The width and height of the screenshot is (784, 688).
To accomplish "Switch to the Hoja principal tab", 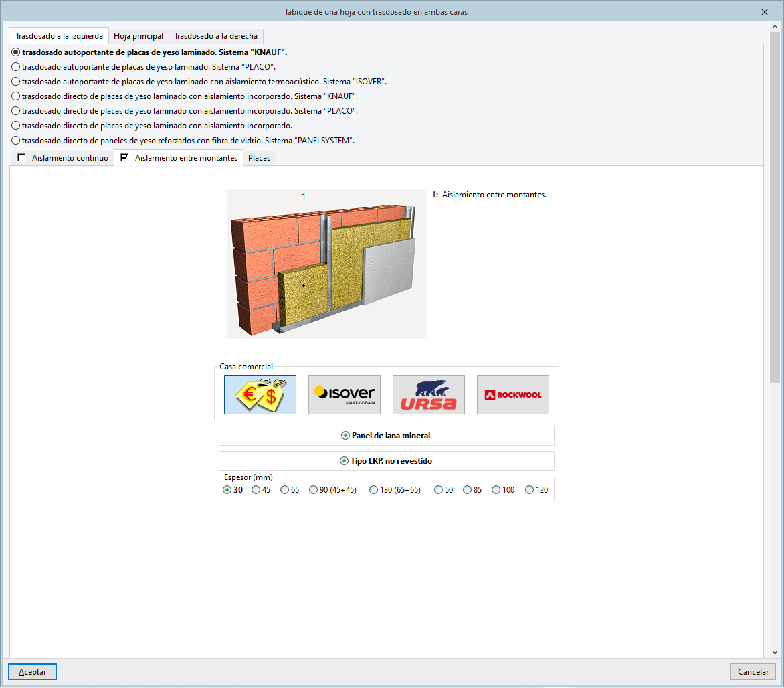I will click(x=138, y=36).
